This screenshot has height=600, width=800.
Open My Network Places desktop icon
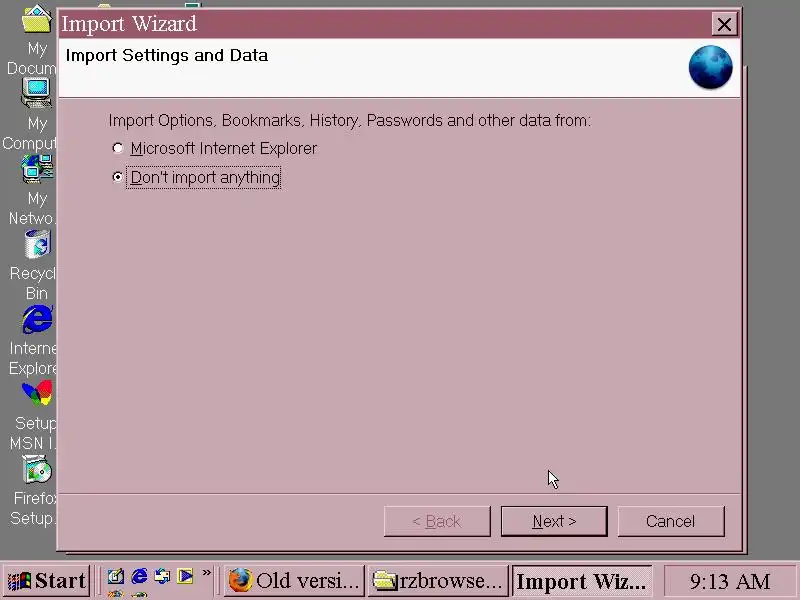coord(36,190)
